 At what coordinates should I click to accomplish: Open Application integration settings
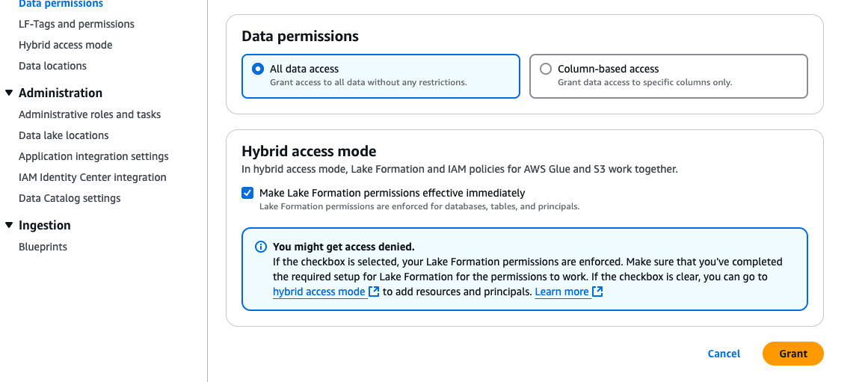[x=93, y=157]
